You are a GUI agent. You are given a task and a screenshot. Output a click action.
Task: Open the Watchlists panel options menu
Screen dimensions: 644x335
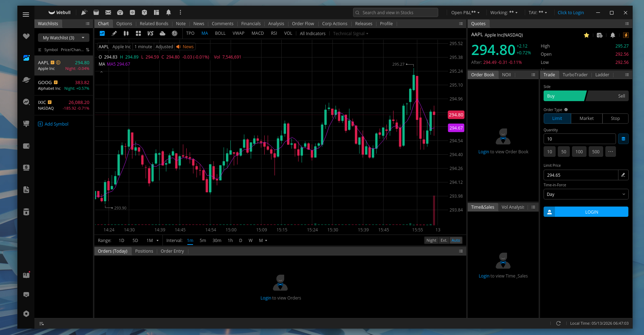(x=88, y=24)
